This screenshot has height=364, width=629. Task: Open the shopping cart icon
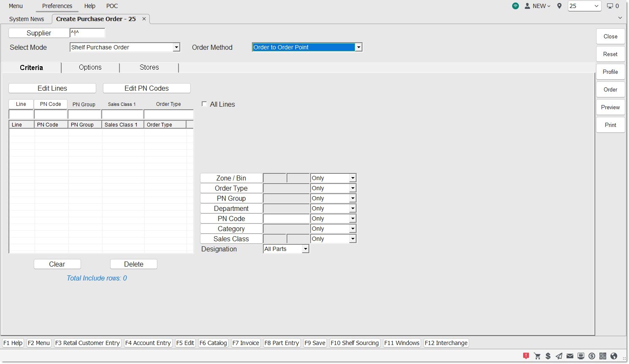tap(537, 356)
